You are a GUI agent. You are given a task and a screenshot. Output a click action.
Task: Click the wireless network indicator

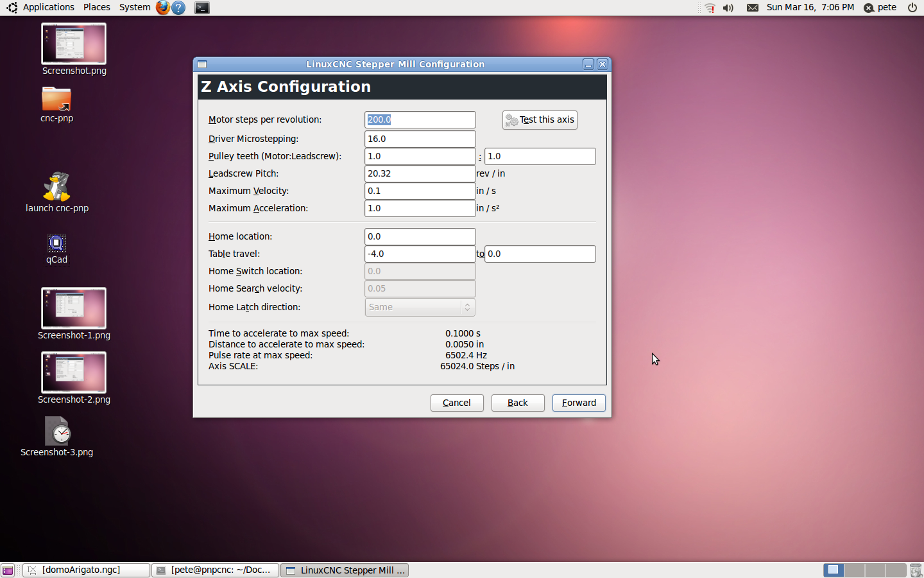(x=710, y=8)
